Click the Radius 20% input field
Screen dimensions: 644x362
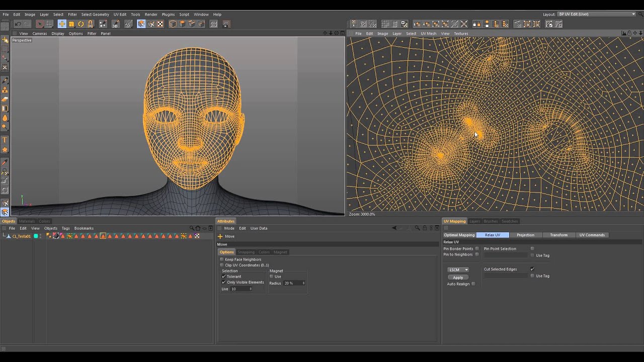click(x=294, y=283)
